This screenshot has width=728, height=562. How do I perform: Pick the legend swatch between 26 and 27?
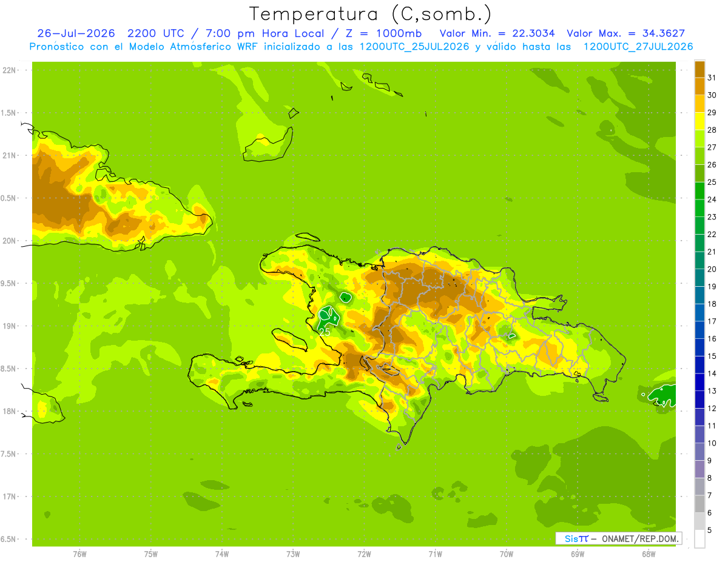click(x=699, y=156)
